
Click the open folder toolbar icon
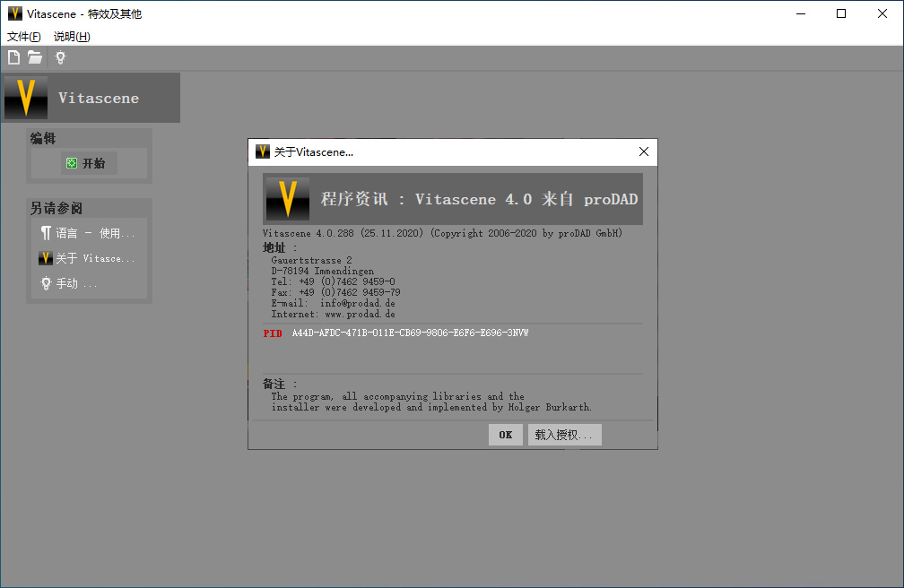tap(35, 57)
